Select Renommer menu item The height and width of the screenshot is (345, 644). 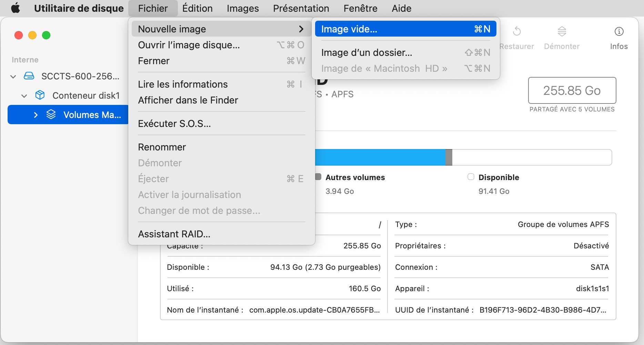tap(221, 147)
